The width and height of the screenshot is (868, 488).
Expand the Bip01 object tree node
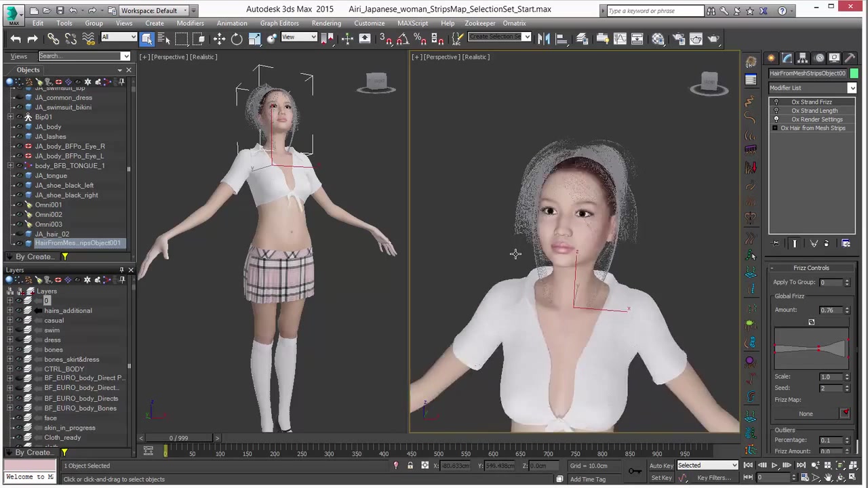pos(10,117)
